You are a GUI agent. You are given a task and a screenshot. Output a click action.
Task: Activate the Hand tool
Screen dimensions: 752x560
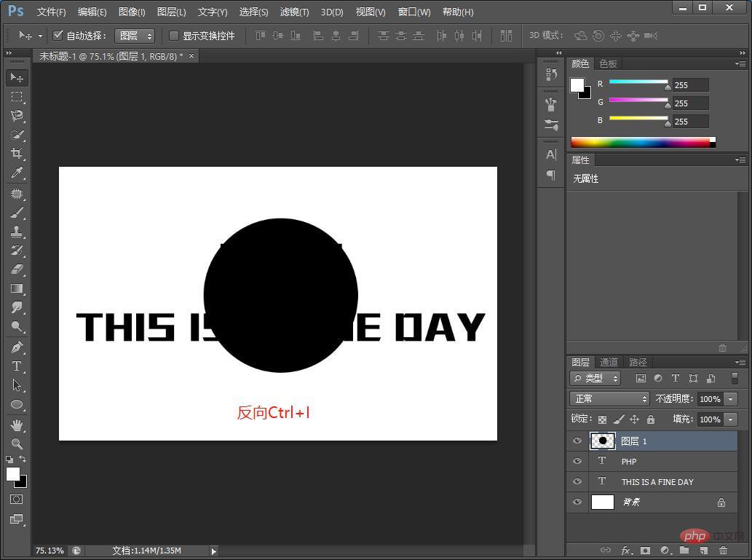coord(17,425)
